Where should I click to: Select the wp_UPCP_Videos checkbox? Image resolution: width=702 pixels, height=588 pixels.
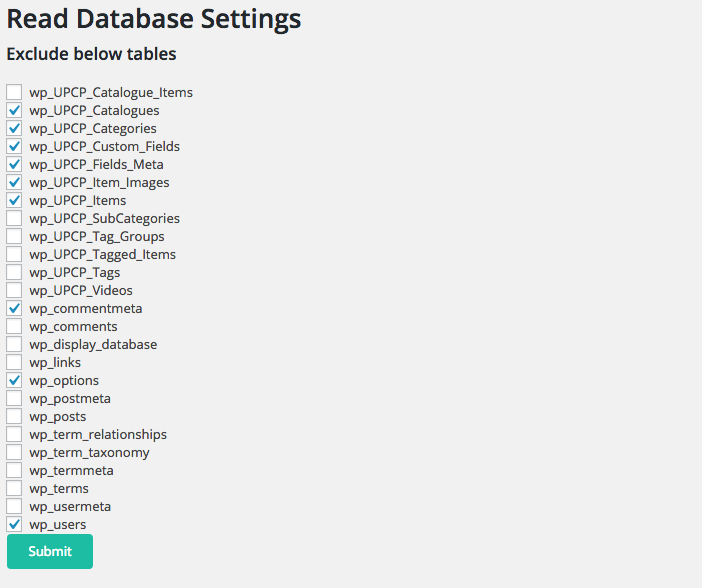click(x=14, y=290)
